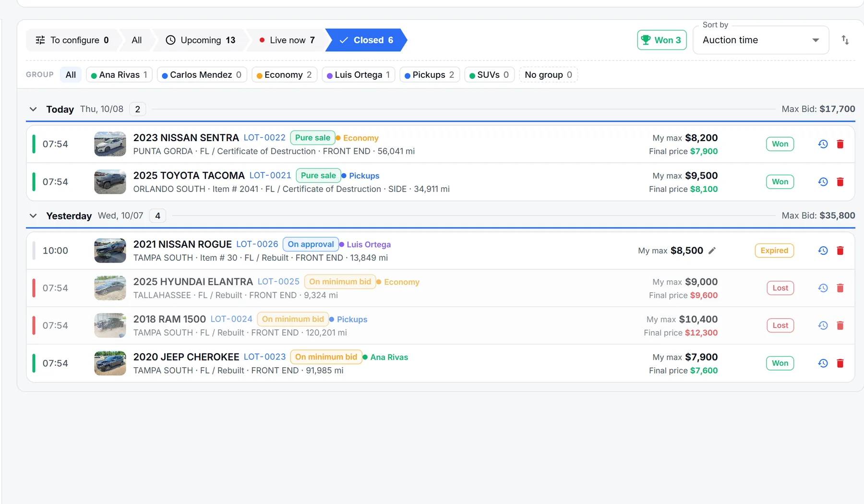Open the Hyundai Elantra thumbnail
Screen dimensions: 864x504
[110, 288]
